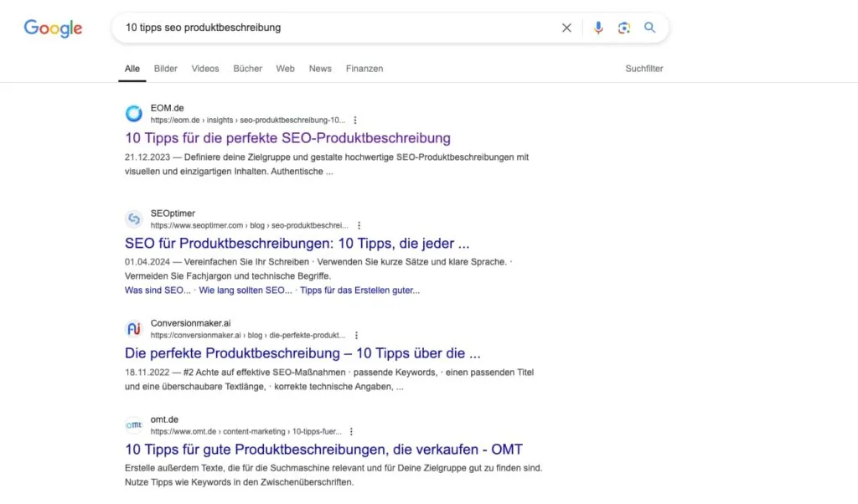Open 'Die perfekte Produktbeschreibung – 10 Tipps' result

tap(302, 353)
